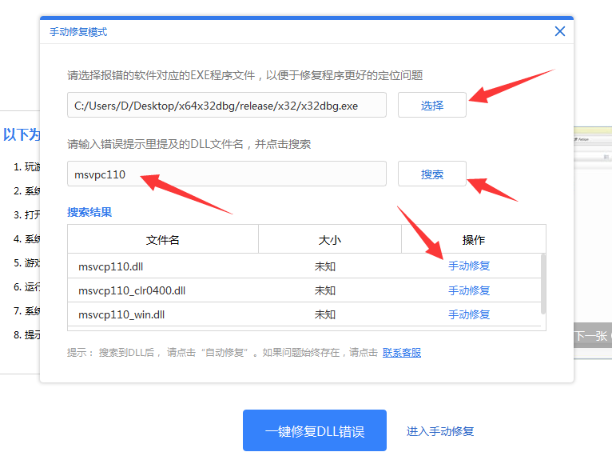Viewport: 612px width, 452px height.
Task: Click 手动修复 for msvcp110_clr0400.dll
Action: (468, 290)
